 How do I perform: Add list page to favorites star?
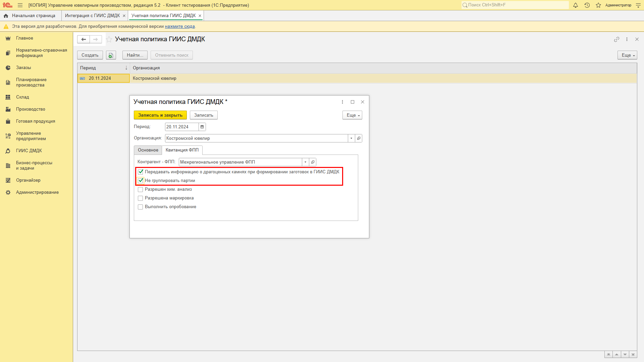pos(109,39)
